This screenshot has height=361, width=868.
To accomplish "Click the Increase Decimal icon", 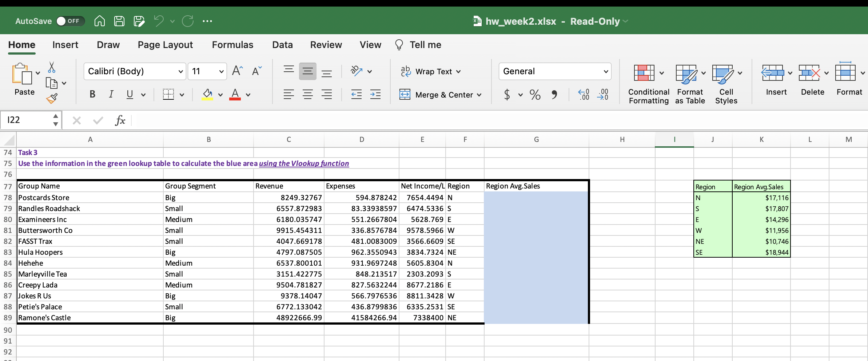I will [583, 95].
